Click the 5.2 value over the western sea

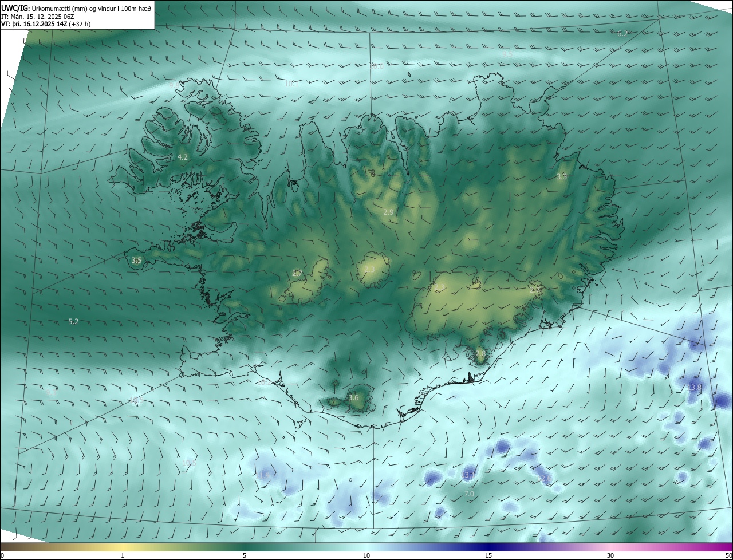(x=73, y=322)
